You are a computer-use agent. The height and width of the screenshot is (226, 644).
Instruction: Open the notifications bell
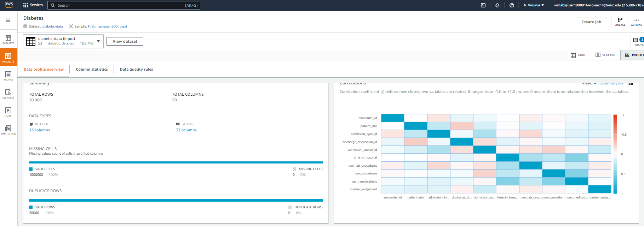497,5
